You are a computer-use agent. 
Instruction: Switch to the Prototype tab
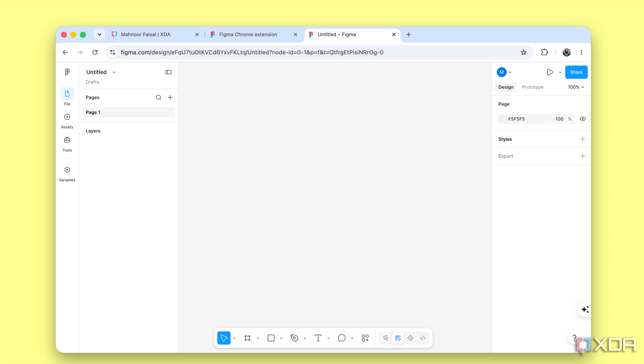533,87
